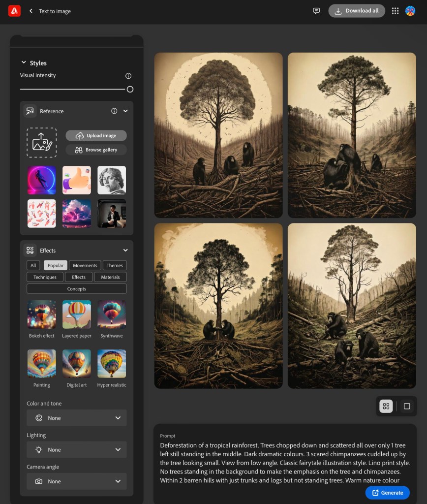Collapse the Styles section
427x504 pixels.
[x=24, y=63]
